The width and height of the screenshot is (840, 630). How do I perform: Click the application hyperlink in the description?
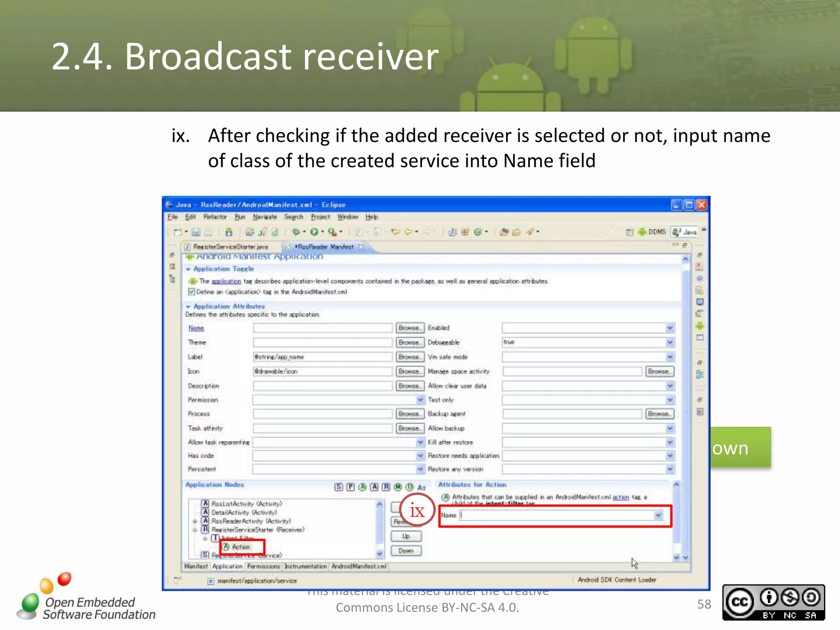coord(226,281)
